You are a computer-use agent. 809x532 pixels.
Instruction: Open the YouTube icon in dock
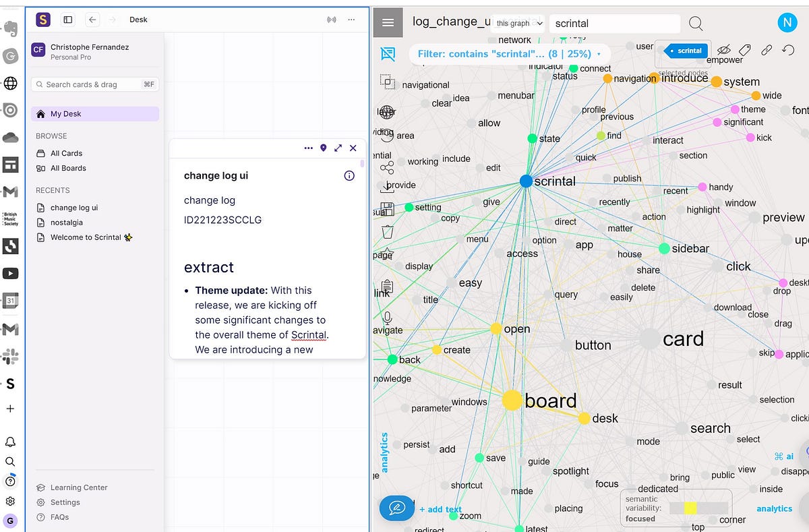point(10,274)
